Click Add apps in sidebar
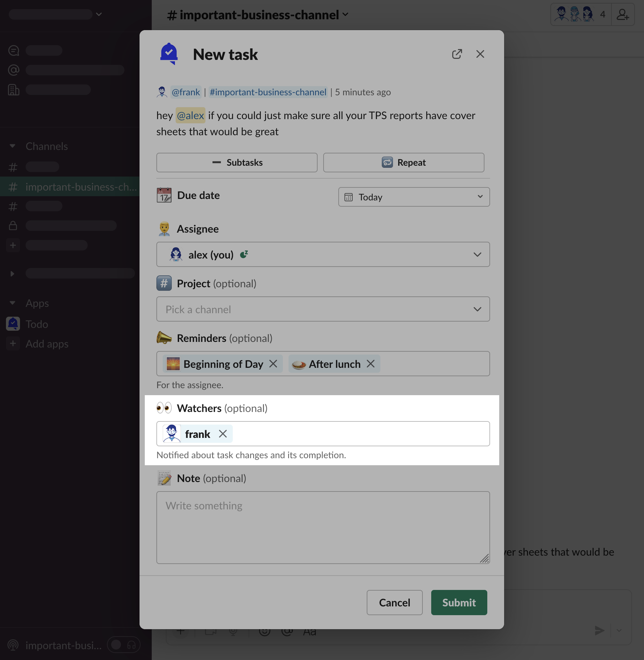Screen dimensions: 644x660 pos(47,344)
